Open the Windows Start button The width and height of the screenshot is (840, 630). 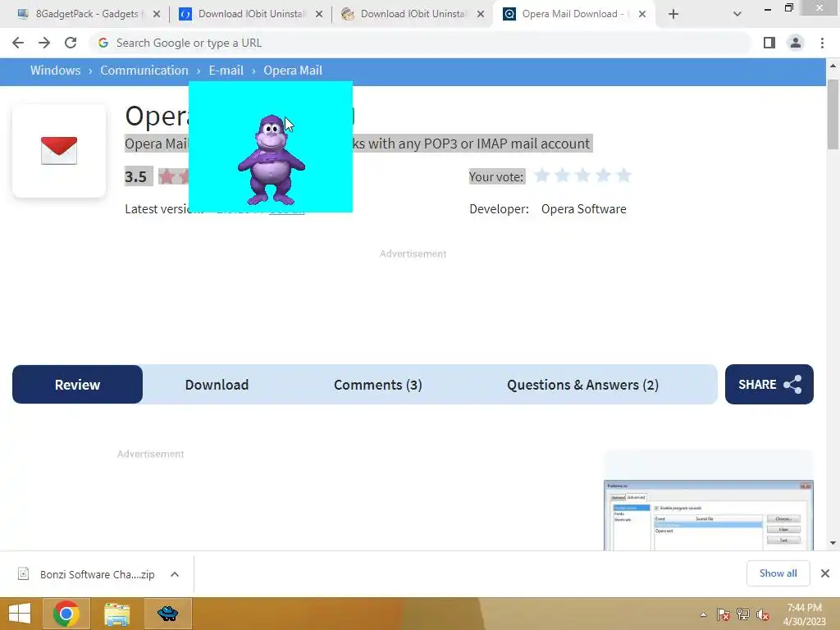(20, 614)
